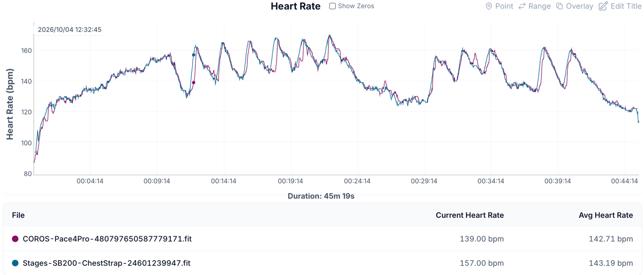This screenshot has height=275, width=644.
Task: Sort by the File column header
Action: point(18,215)
